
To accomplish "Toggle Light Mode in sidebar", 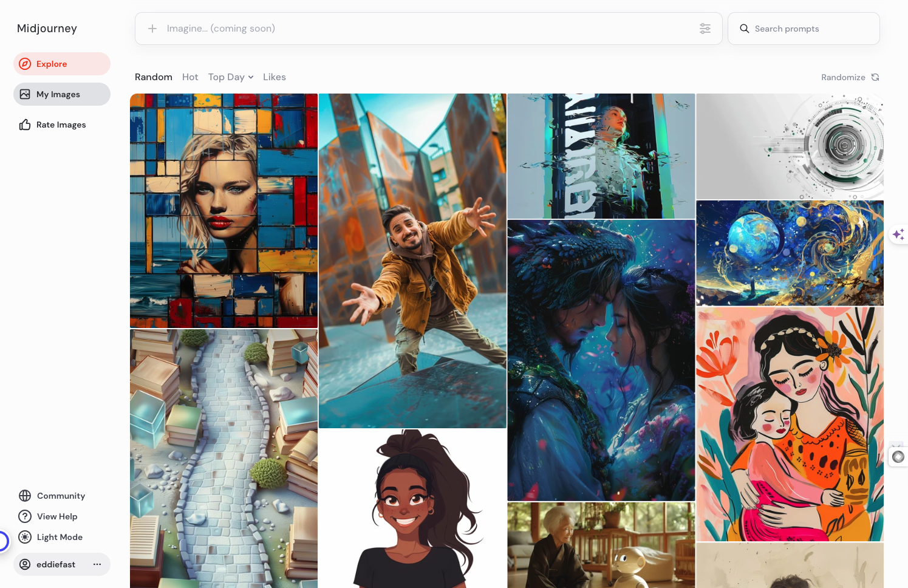I will pyautogui.click(x=51, y=537).
